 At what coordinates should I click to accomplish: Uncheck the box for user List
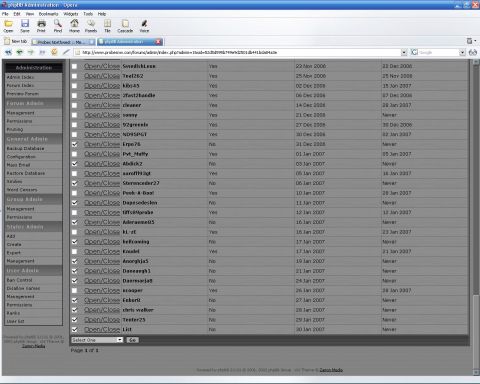(74, 329)
